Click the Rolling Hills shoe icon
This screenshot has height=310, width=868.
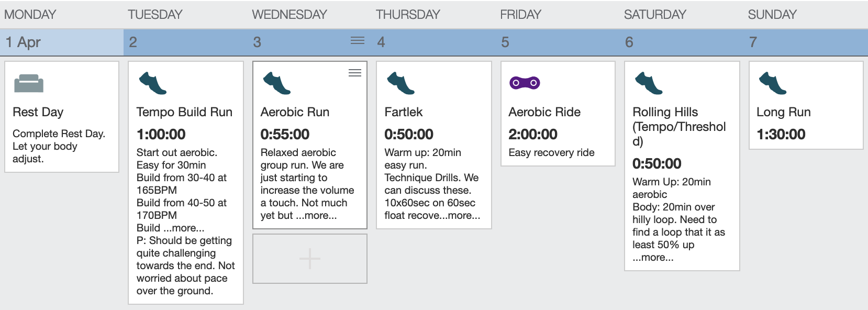pos(649,83)
